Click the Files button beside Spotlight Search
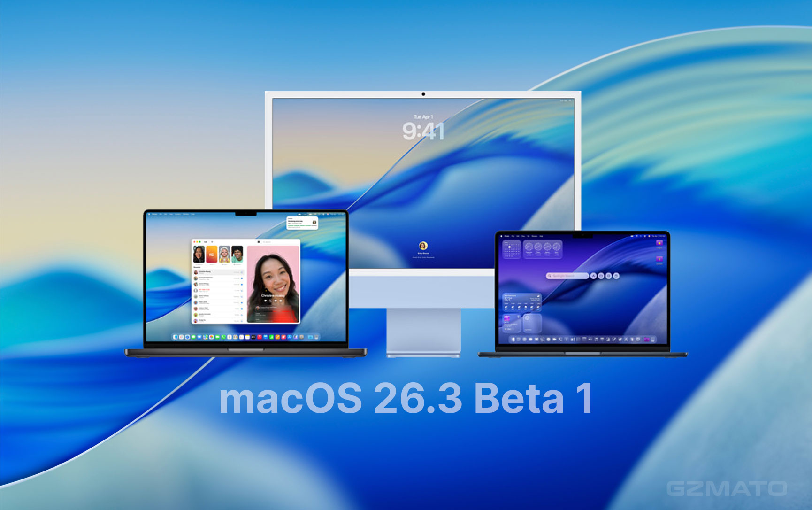 click(x=601, y=276)
